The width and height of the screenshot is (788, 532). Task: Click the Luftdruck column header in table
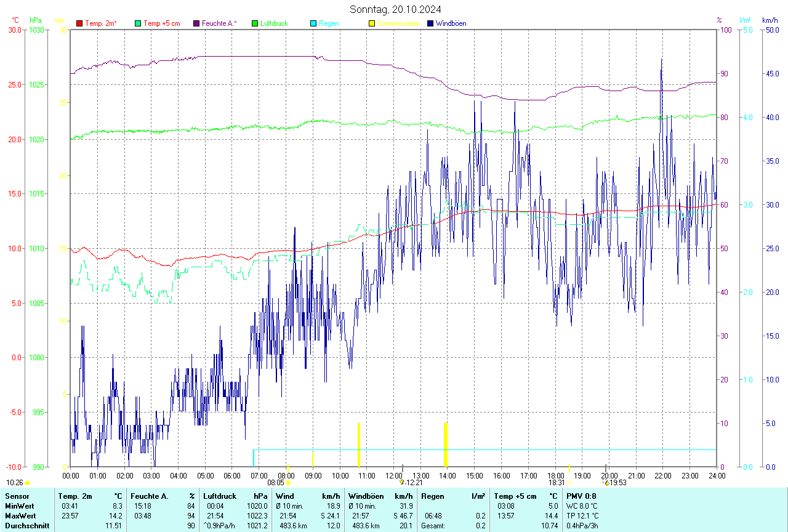click(x=220, y=496)
